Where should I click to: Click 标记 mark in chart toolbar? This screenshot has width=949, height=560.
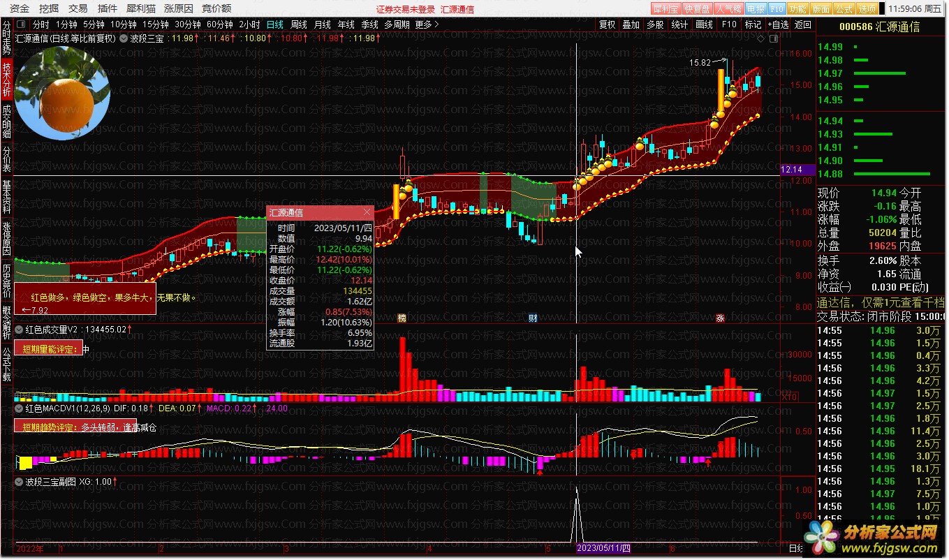pyautogui.click(x=753, y=24)
